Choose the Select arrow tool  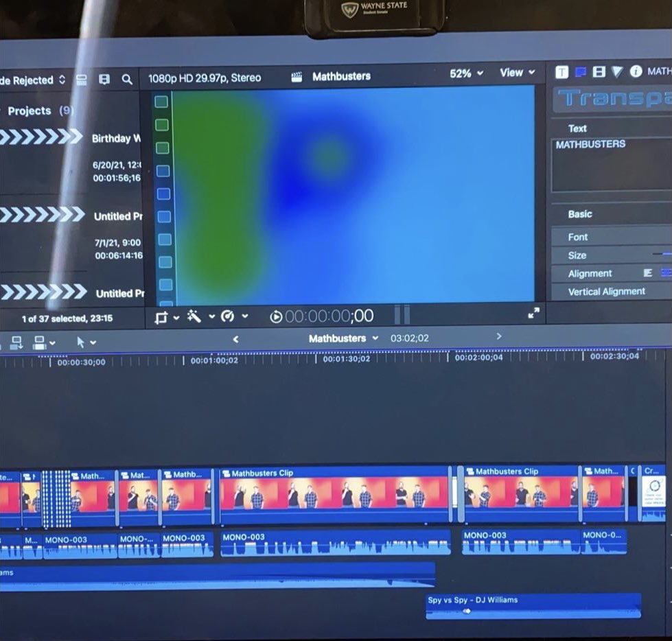tap(80, 342)
